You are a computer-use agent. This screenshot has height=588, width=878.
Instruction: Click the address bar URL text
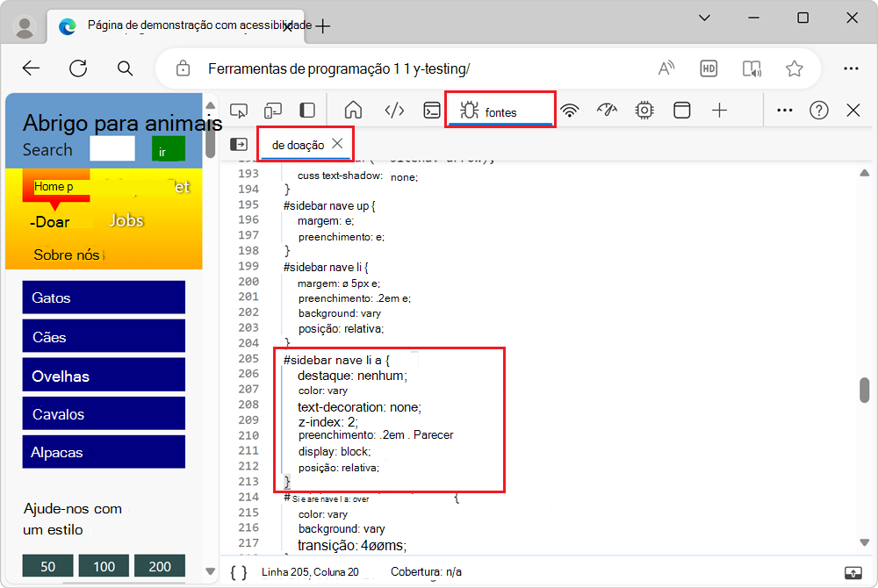pyautogui.click(x=339, y=68)
